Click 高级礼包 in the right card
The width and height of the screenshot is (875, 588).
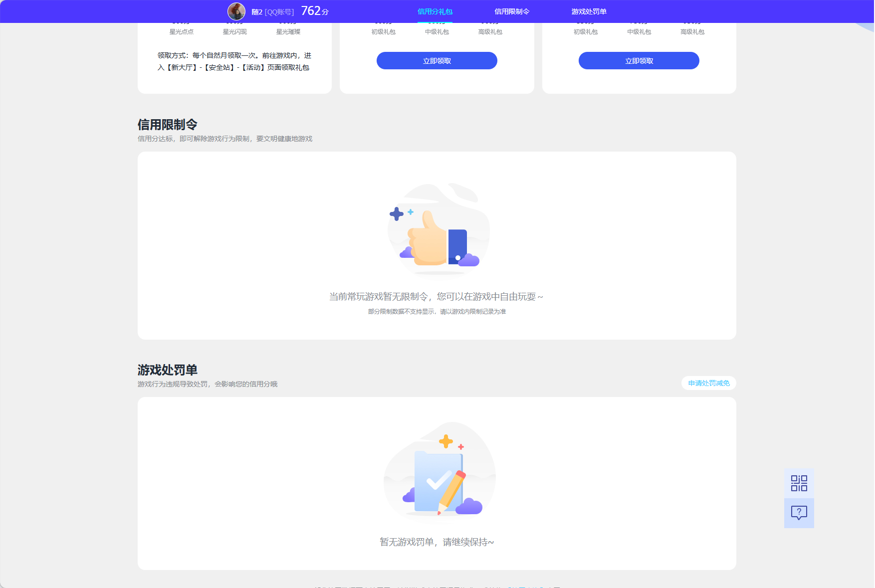[x=692, y=32]
